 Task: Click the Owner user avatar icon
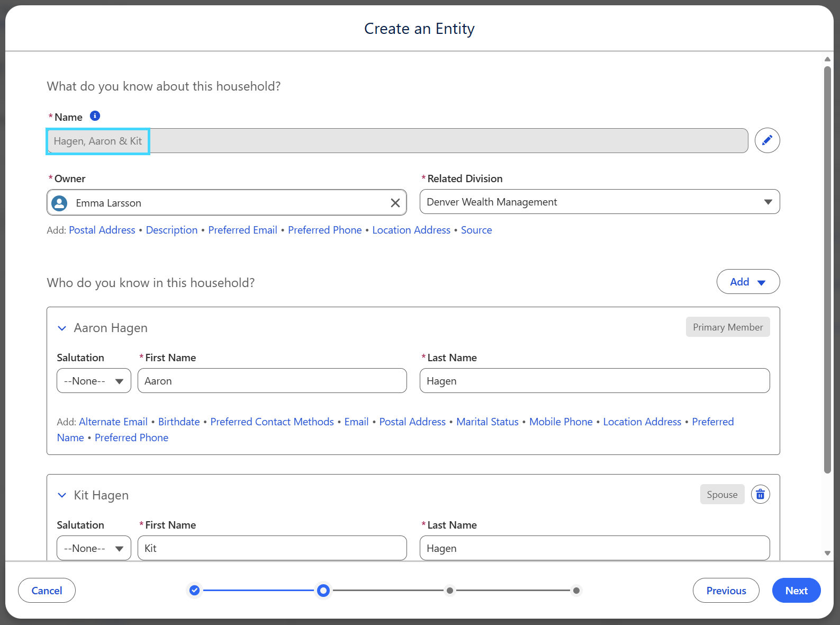(60, 203)
